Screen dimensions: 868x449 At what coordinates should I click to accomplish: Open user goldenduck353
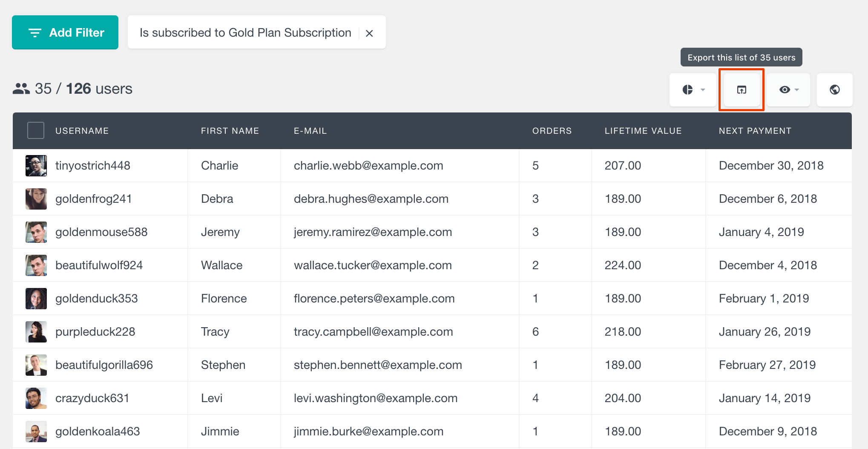click(97, 299)
